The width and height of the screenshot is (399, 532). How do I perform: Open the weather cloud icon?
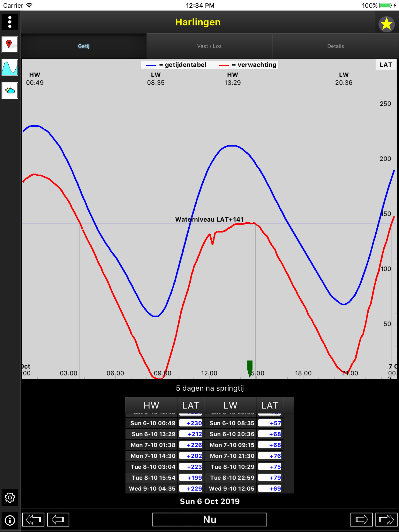[10, 90]
